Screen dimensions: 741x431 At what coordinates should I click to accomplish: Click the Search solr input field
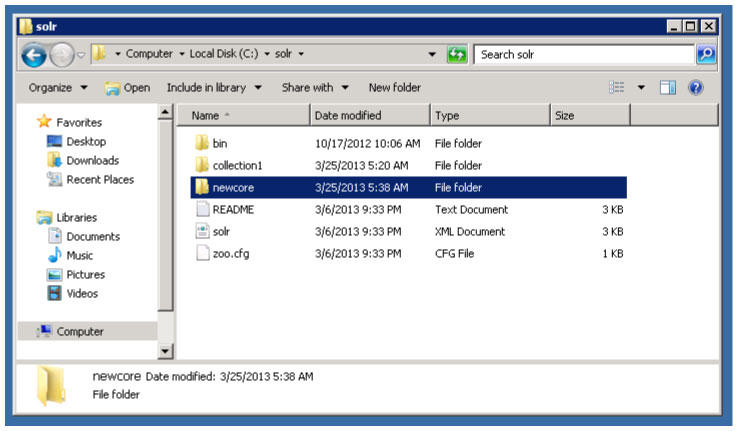coord(584,54)
